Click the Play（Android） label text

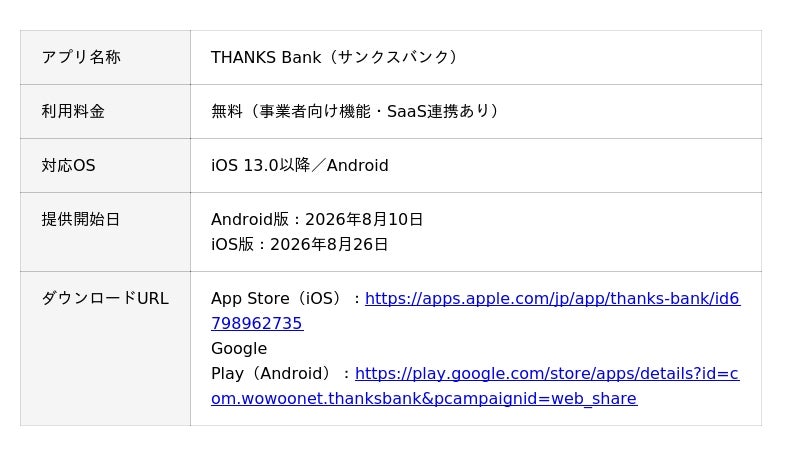271,373
